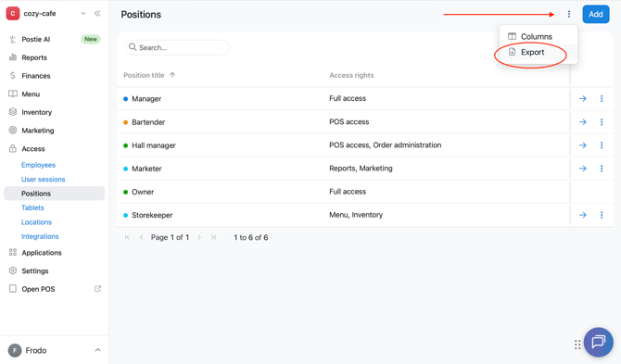Click the Search positions field
Image resolution: width=621 pixels, height=364 pixels.
pos(177,47)
